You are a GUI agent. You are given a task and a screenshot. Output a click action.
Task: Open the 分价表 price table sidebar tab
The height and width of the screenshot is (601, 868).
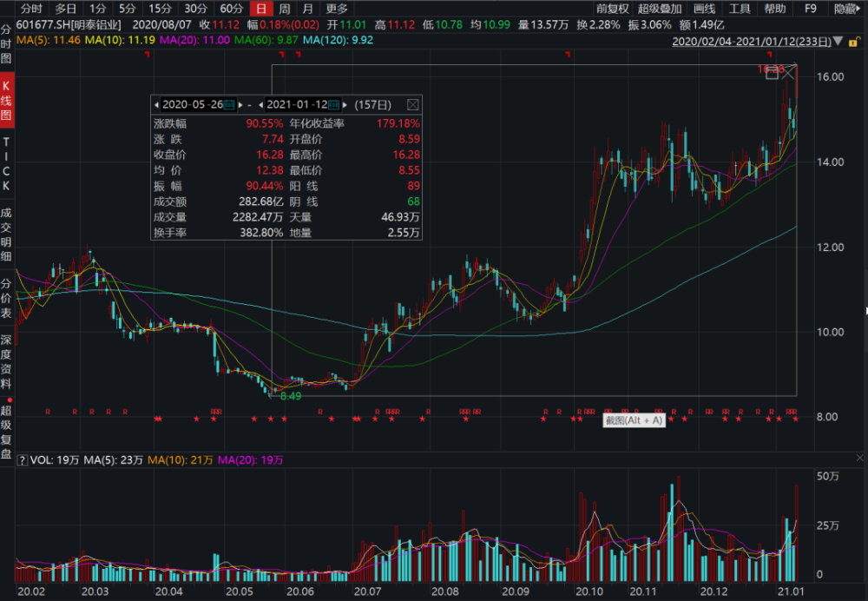click(6, 299)
